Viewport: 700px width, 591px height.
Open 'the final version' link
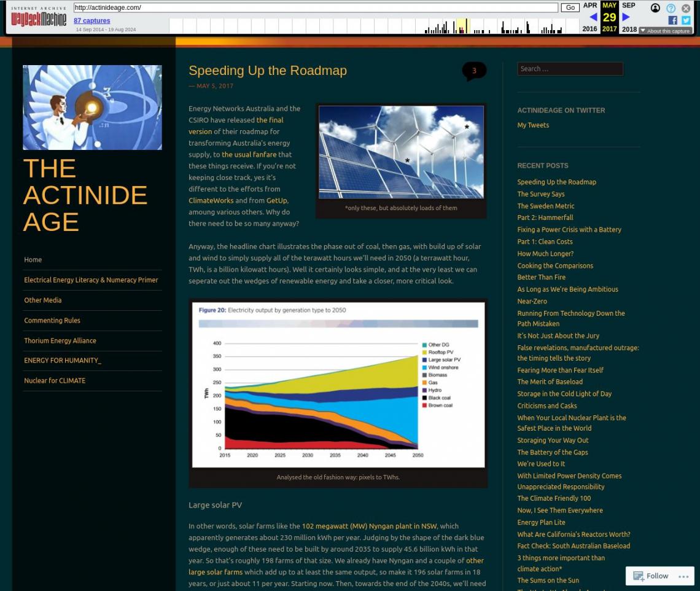[x=236, y=125]
